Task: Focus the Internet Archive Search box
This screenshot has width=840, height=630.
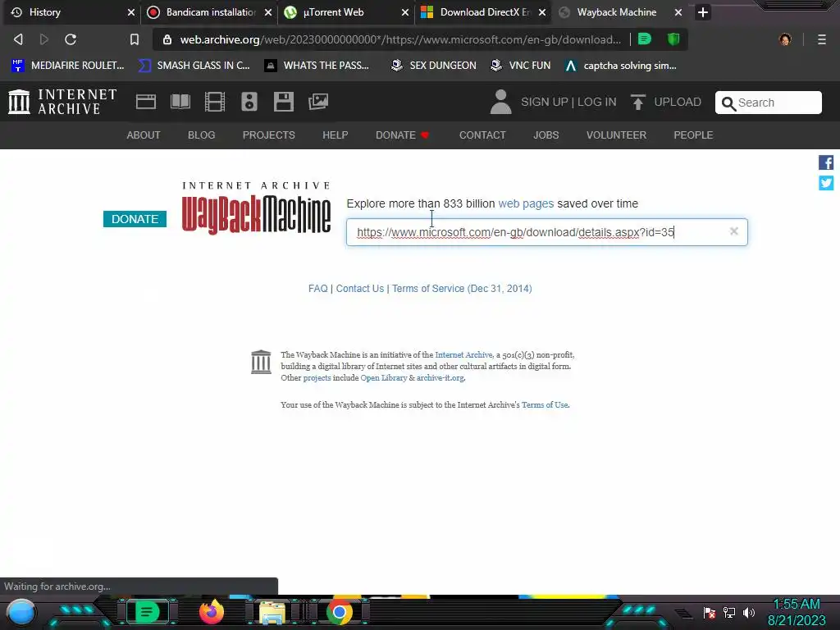Action: [768, 103]
